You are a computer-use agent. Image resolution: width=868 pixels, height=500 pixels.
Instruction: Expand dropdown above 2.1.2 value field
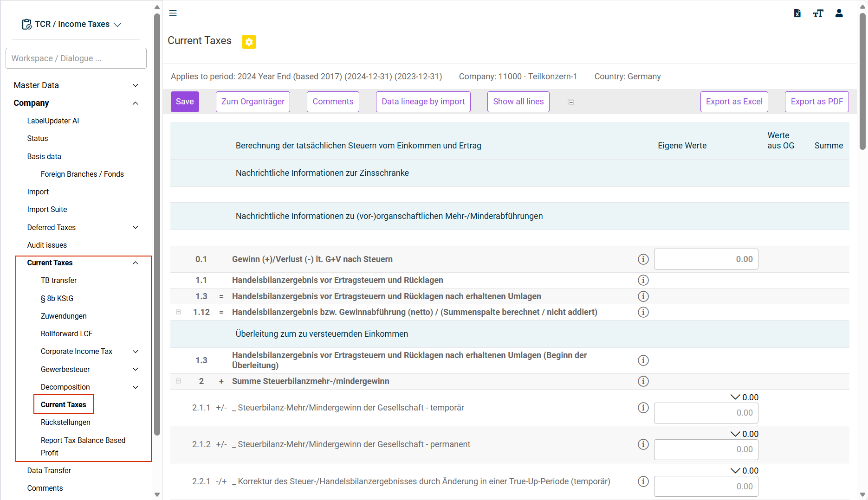(735, 434)
